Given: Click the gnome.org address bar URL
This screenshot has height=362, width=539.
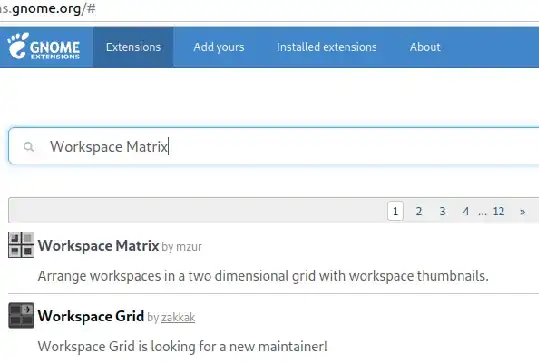Looking at the screenshot, I should tap(48, 9).
